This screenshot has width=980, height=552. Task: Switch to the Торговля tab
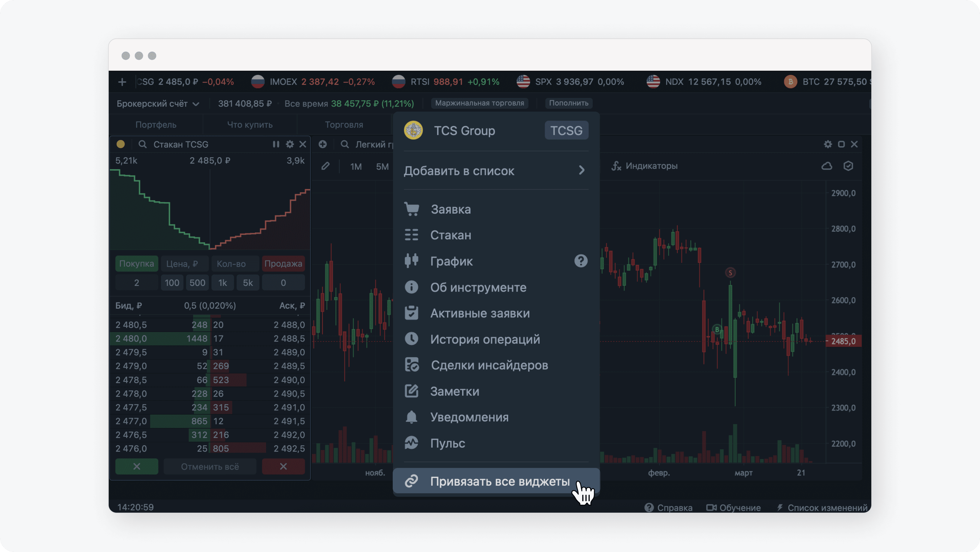pos(344,125)
